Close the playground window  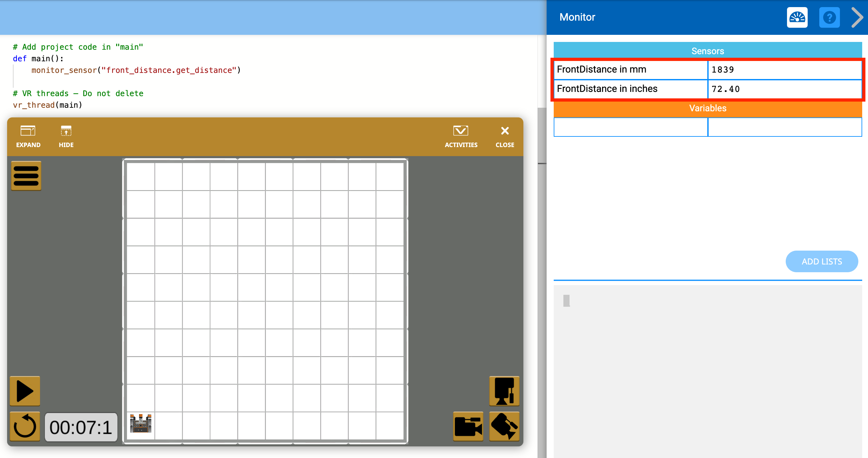504,136
